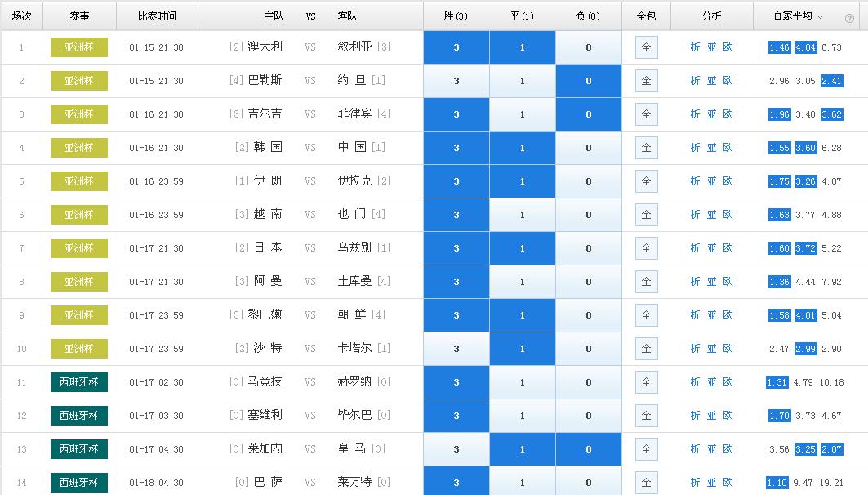Toggle loss (0) for 巴勒斯 vs 约旦
868x495 pixels.
pos(589,81)
